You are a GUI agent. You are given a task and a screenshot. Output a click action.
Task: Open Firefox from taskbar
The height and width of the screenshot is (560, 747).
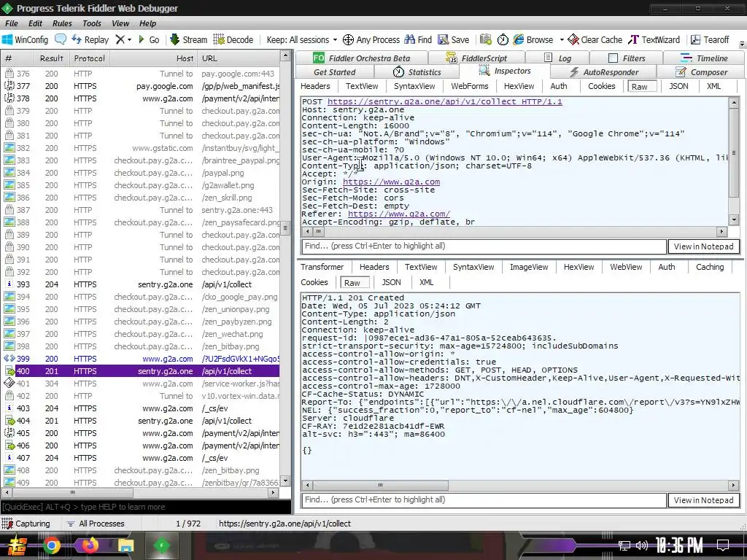[90, 545]
